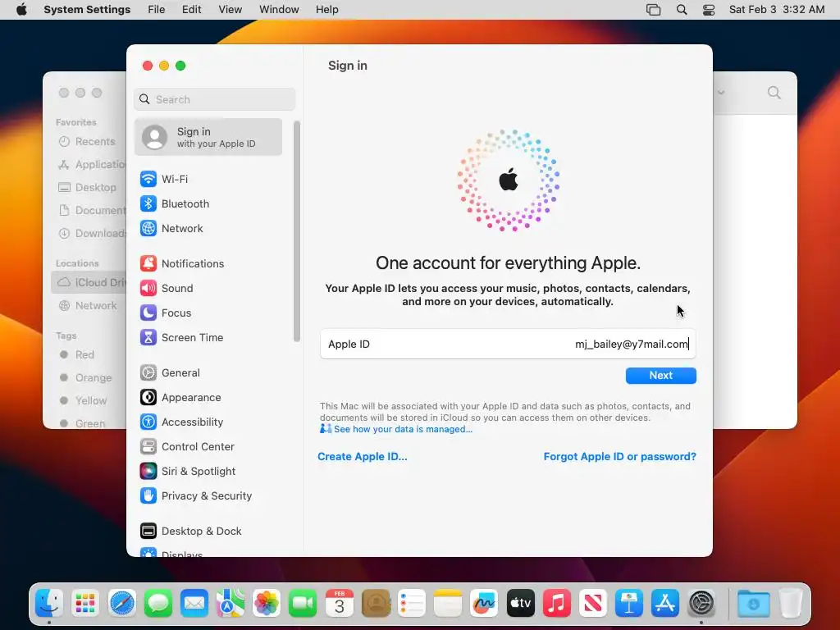Click Forgot Apple ID or password

[620, 456]
